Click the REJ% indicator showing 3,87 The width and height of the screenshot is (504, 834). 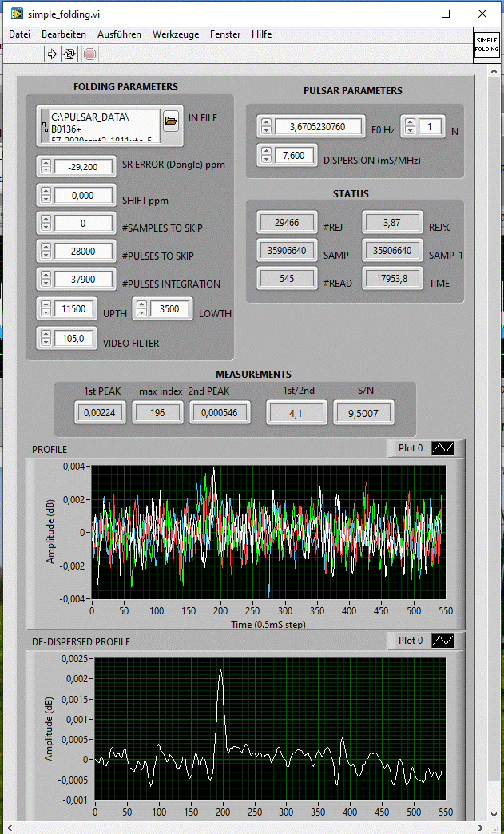[x=391, y=222]
